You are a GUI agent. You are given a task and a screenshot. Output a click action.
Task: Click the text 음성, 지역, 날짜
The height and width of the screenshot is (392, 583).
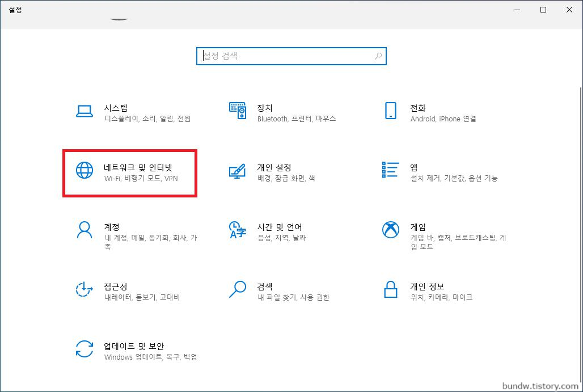click(281, 238)
